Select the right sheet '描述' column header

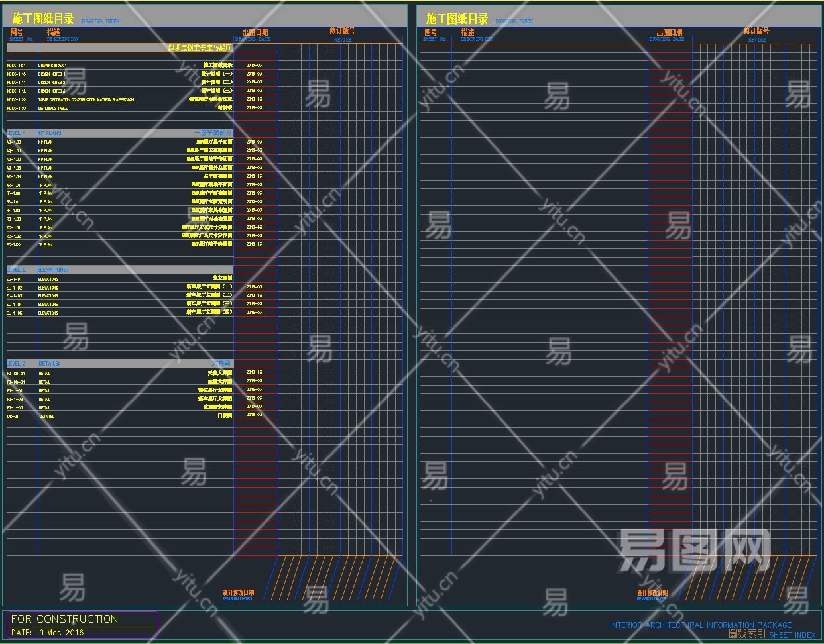pos(467,32)
